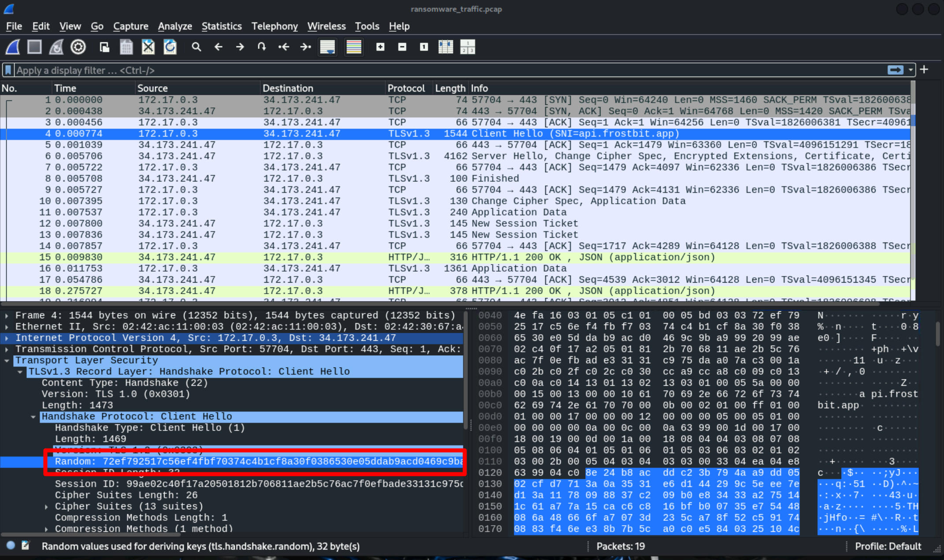
Task: Click Profile: Default in status bar
Action: (888, 546)
